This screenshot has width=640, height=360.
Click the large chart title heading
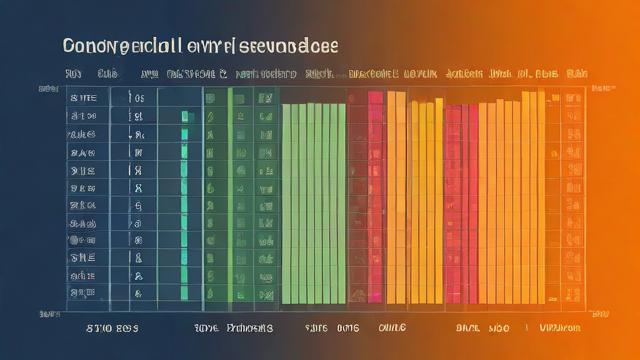200,46
